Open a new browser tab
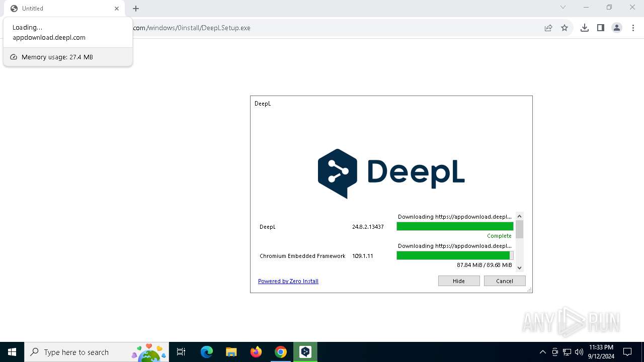The image size is (644, 362). 136,9
